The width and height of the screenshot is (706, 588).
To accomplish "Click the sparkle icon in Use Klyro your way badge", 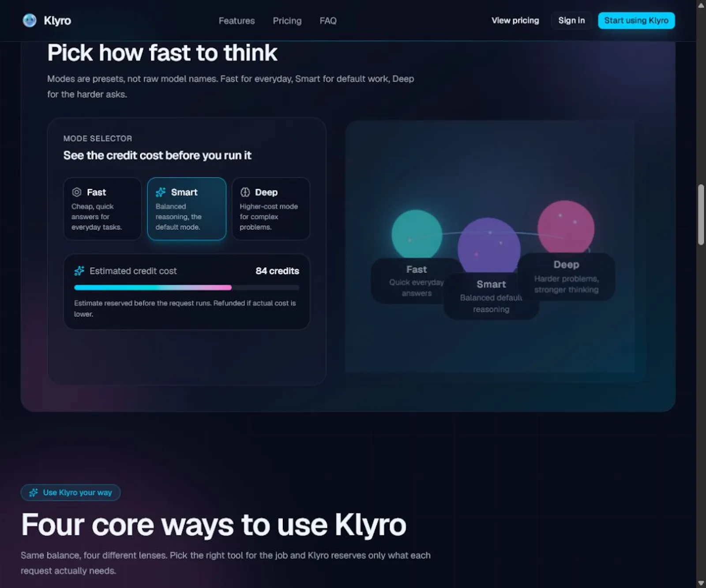I will point(34,493).
